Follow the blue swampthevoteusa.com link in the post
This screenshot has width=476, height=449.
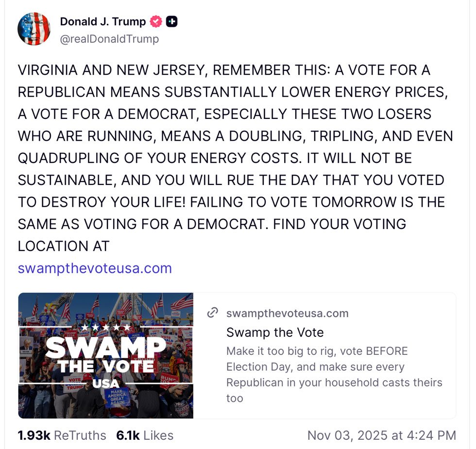tap(95, 268)
